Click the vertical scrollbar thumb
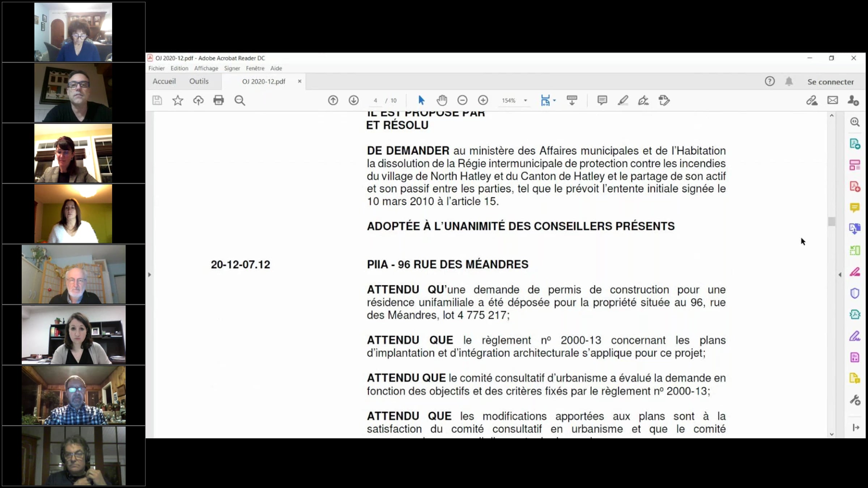 pos(831,221)
